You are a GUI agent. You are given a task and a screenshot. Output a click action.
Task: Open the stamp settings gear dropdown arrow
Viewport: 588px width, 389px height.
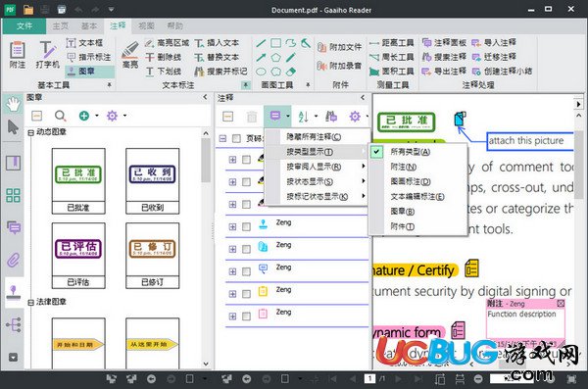124,116
